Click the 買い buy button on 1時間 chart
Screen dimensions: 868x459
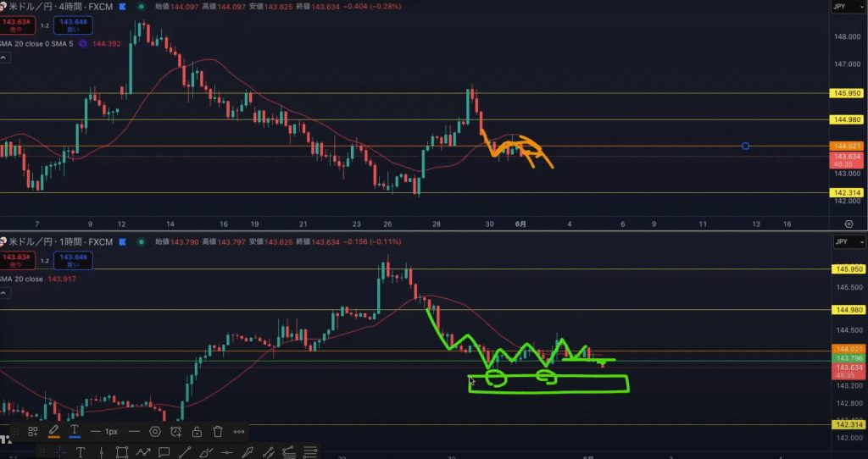(73, 261)
